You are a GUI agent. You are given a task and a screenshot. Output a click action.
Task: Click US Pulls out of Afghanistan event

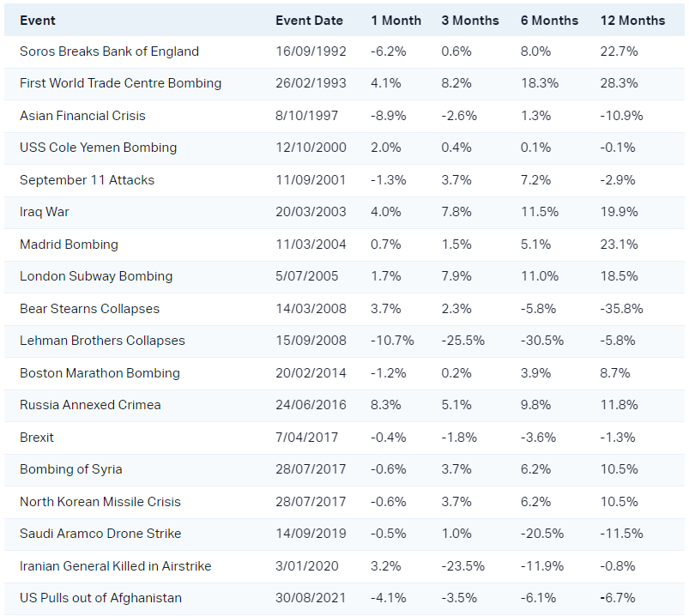click(100, 598)
